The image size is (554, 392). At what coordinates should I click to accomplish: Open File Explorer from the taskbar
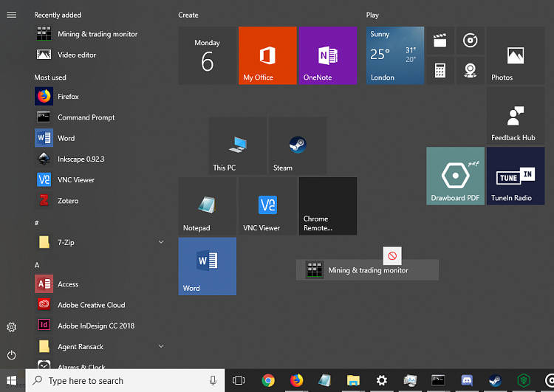(353, 380)
